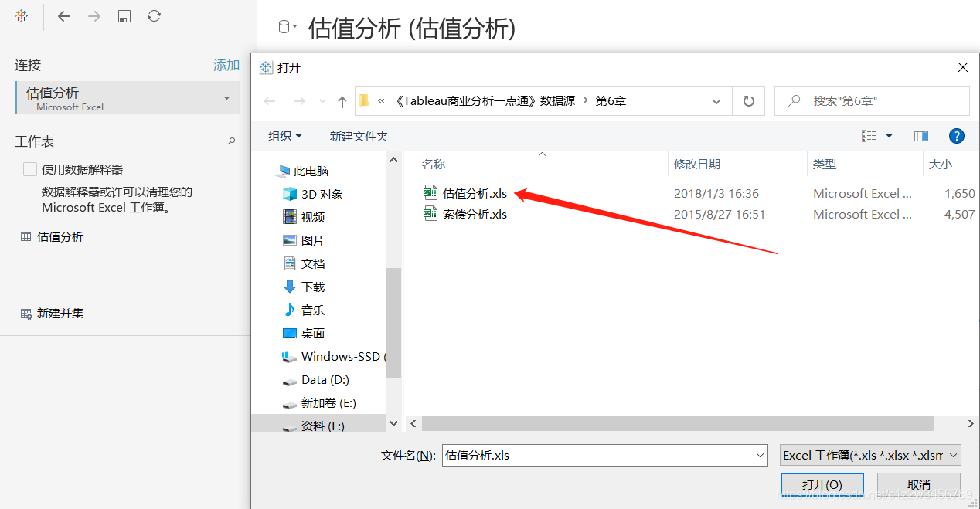The height and width of the screenshot is (509, 980).
Task: Expand the address bar history dropdown
Action: coord(716,101)
